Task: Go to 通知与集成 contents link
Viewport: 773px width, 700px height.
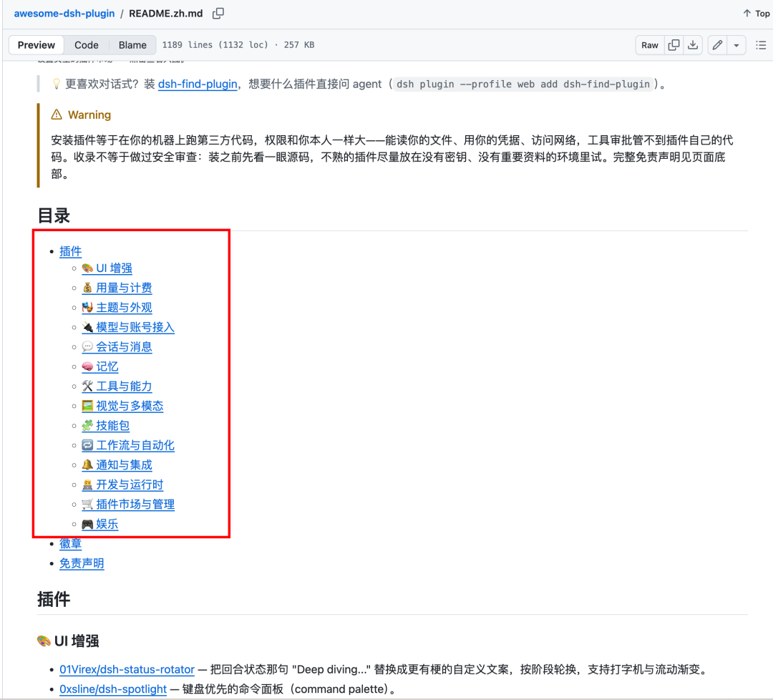Action: [x=117, y=465]
